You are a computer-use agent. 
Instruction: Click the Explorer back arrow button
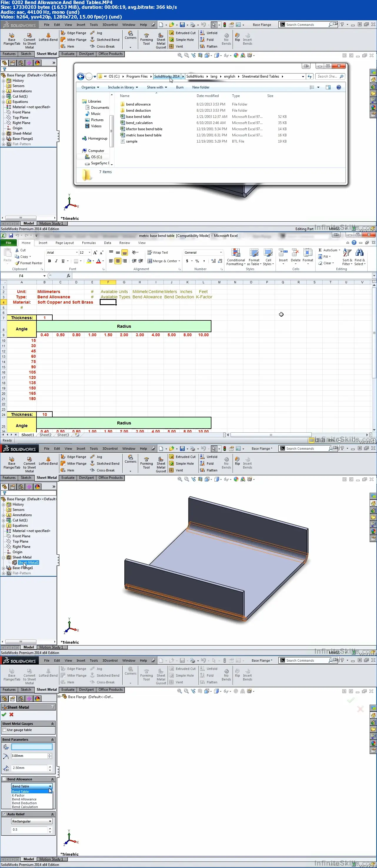coord(81,76)
